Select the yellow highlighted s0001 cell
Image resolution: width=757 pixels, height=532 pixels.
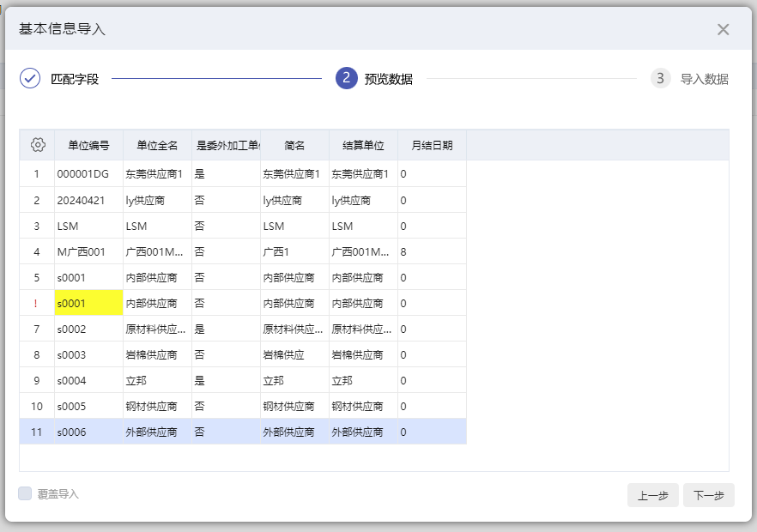[88, 303]
